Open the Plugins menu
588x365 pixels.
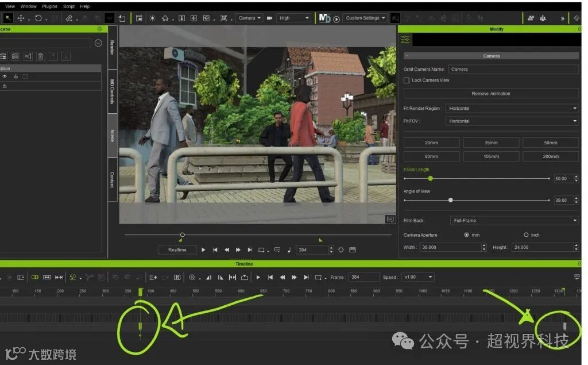[x=50, y=6]
